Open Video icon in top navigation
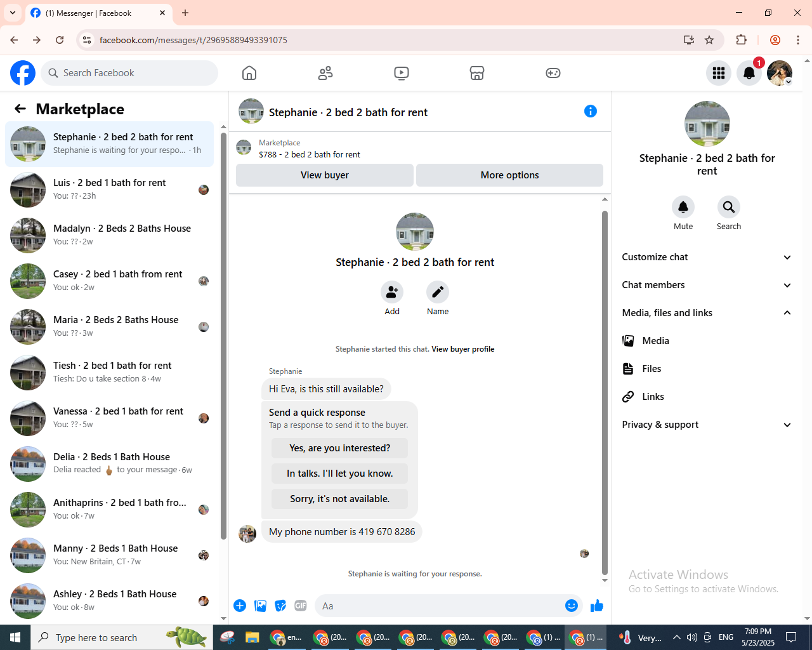Image resolution: width=812 pixels, height=650 pixels. pos(402,73)
